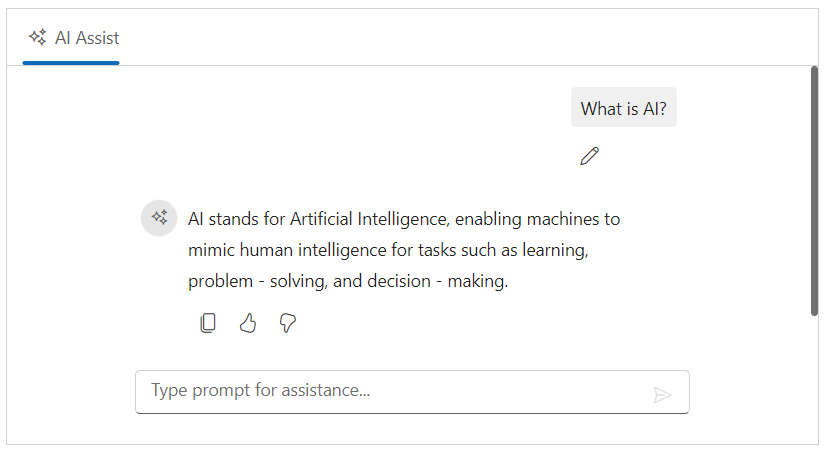825x451 pixels.
Task: Click the response line starting "AI stands for"
Action: pos(404,219)
